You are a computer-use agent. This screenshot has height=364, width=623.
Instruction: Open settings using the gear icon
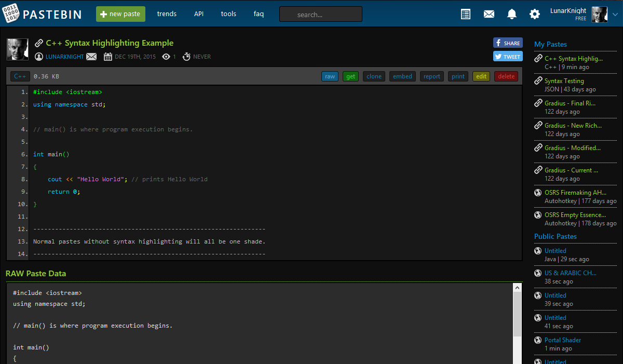534,14
